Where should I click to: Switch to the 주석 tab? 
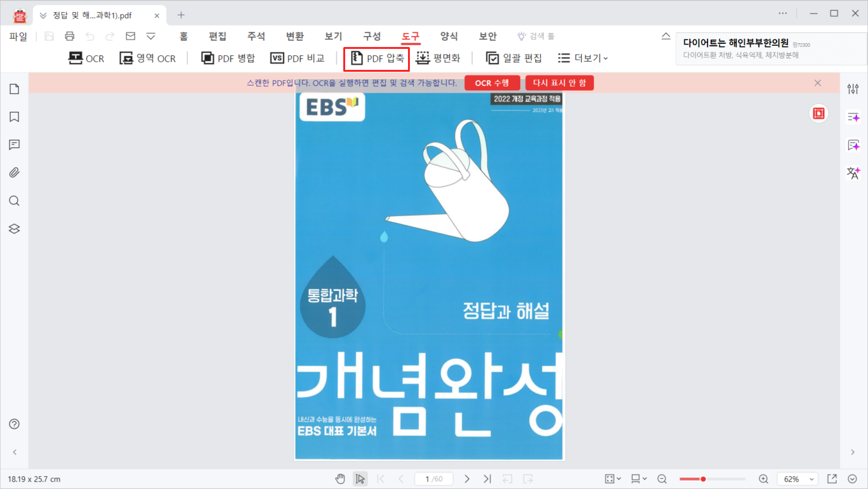[x=256, y=36]
